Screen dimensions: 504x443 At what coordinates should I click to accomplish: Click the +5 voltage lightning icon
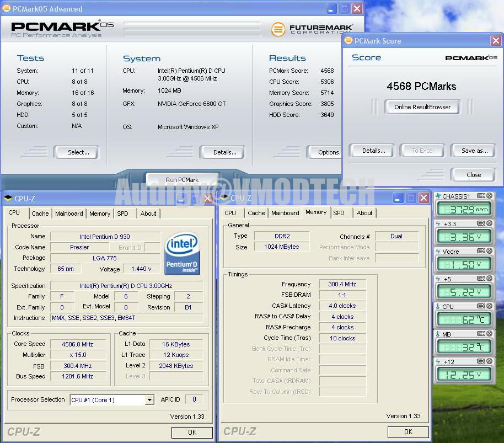[x=438, y=279]
